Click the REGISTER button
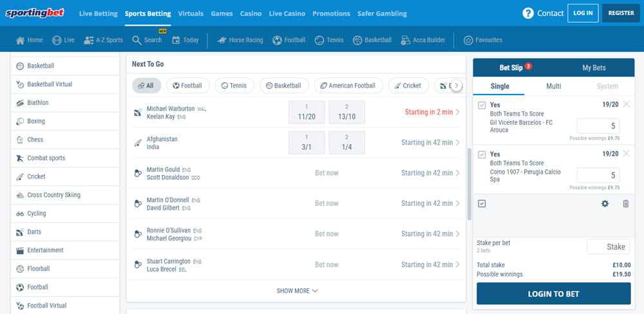Screen dimensions: 644x314 621,13
